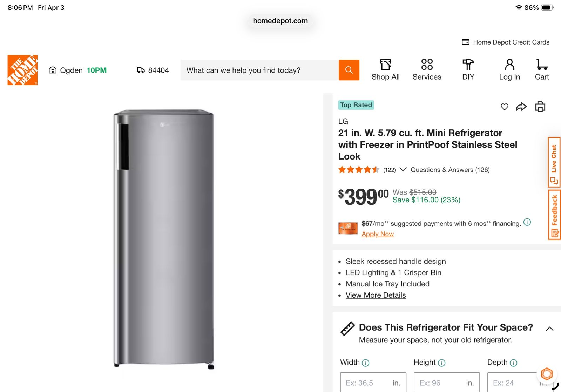Open the DIY menu

pyautogui.click(x=468, y=70)
